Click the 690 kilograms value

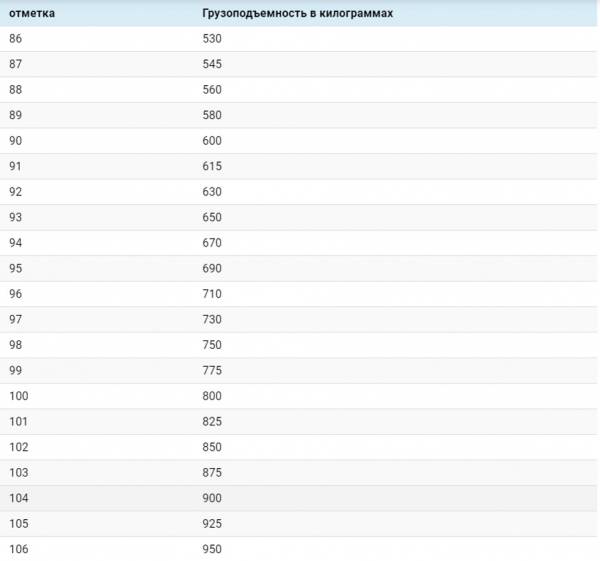pyautogui.click(x=212, y=268)
